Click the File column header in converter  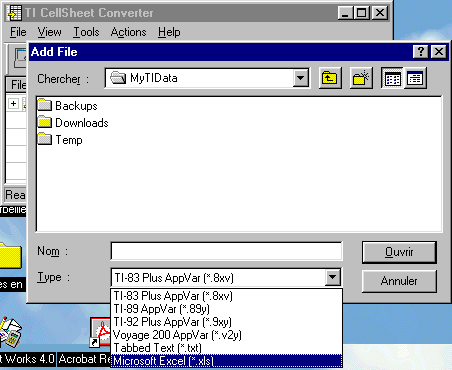point(17,85)
